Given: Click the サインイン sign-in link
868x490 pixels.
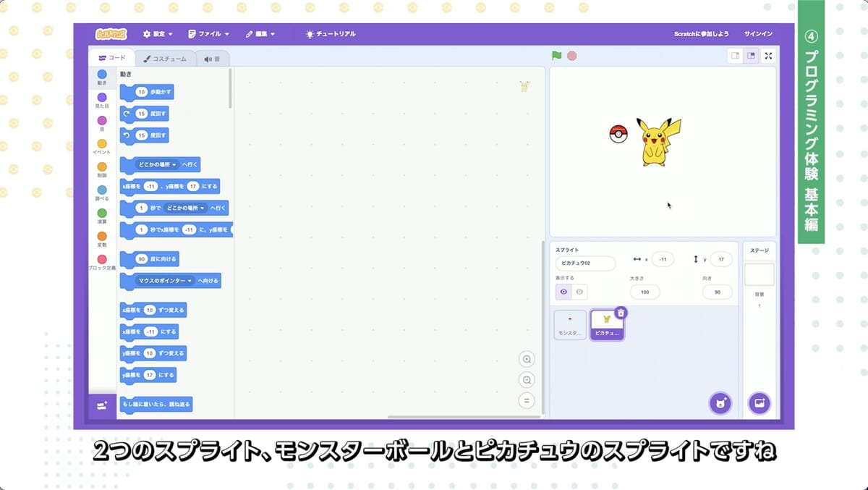Looking at the screenshot, I should click(x=758, y=34).
